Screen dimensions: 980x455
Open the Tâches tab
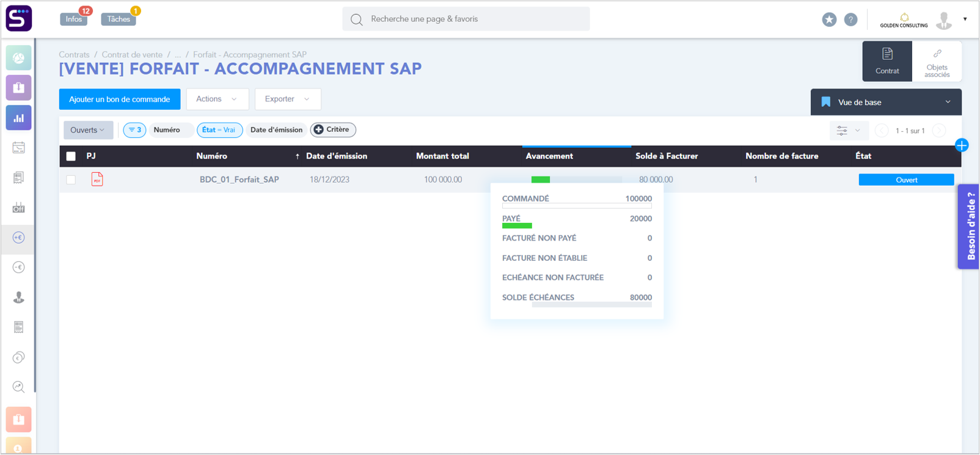(x=119, y=19)
